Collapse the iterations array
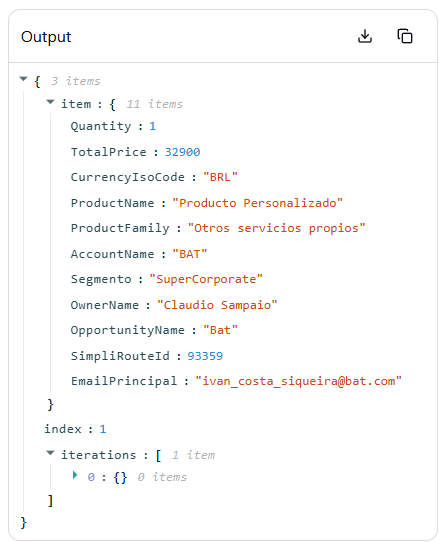This screenshot has height=542, width=439. [x=50, y=453]
